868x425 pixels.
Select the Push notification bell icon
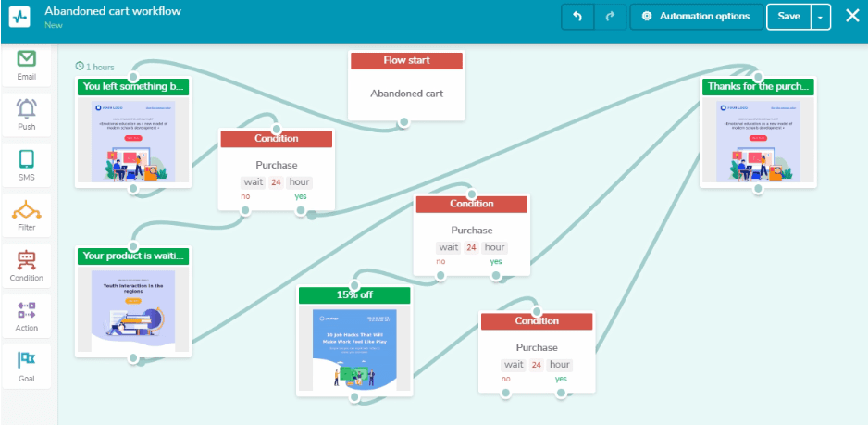point(27,109)
